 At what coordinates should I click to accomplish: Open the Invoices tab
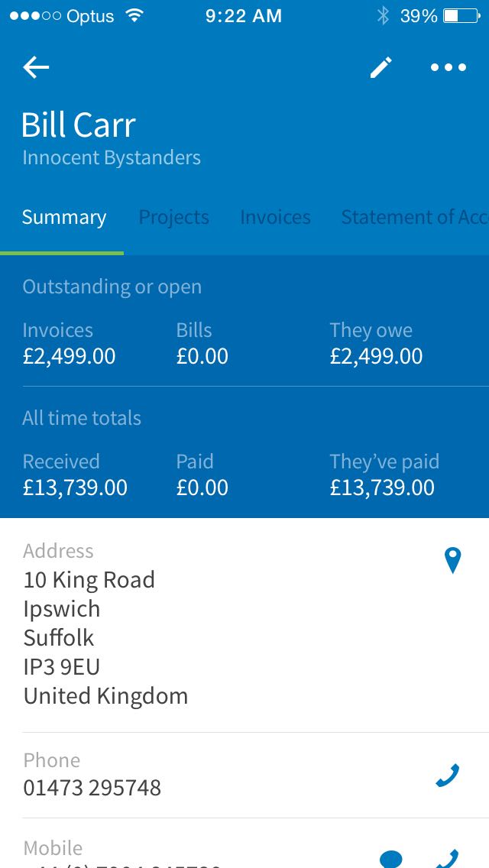coord(275,218)
